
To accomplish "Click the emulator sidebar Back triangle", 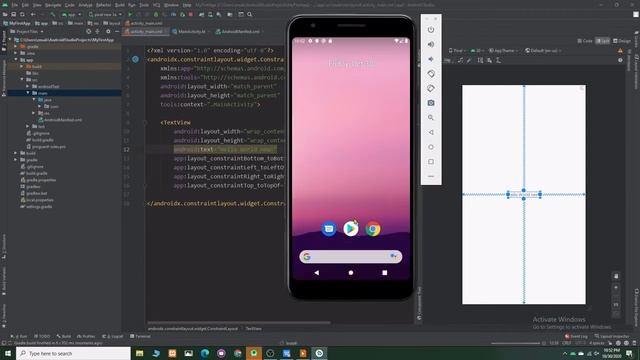I will (x=431, y=132).
